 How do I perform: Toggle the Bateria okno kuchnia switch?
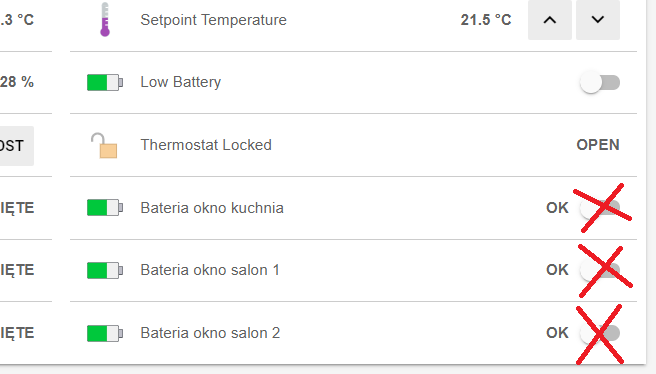click(x=600, y=207)
